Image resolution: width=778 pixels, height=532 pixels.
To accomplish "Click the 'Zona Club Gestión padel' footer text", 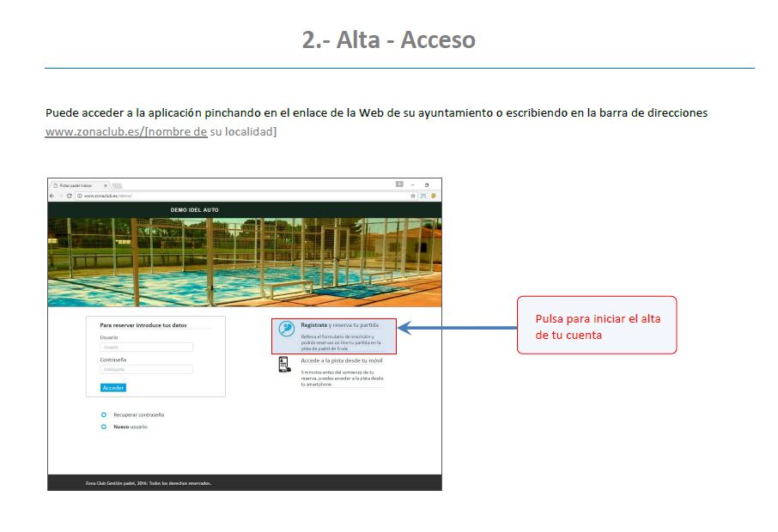I will pyautogui.click(x=149, y=483).
